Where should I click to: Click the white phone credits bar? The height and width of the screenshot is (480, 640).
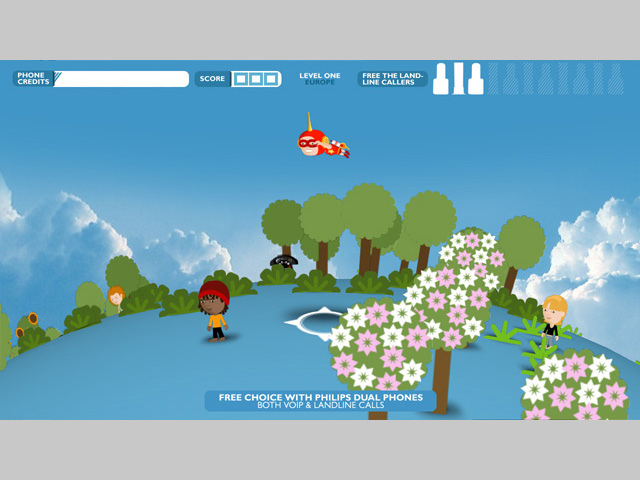coord(122,79)
